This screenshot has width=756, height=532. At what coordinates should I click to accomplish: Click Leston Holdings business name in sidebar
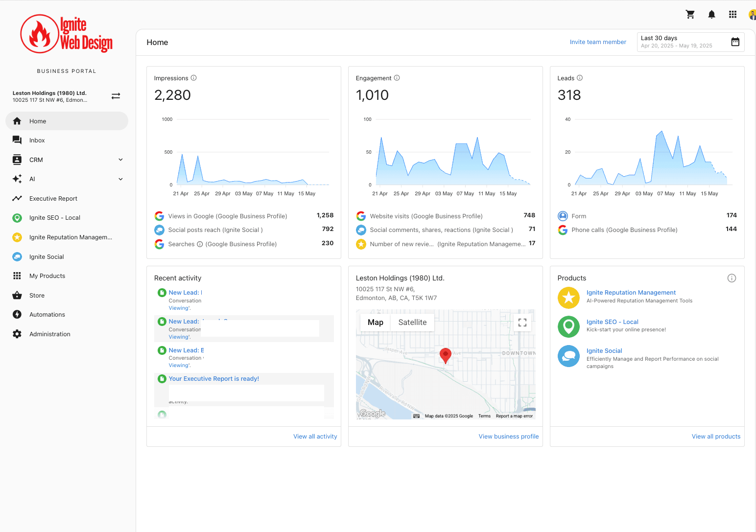[x=49, y=93]
